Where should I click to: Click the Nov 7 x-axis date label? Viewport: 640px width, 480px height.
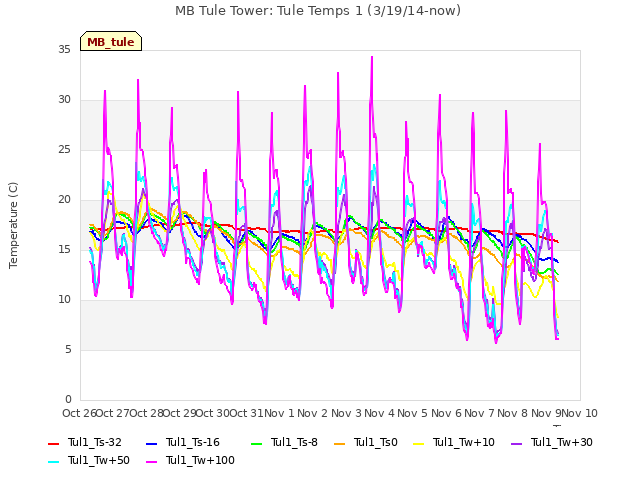coord(479,413)
